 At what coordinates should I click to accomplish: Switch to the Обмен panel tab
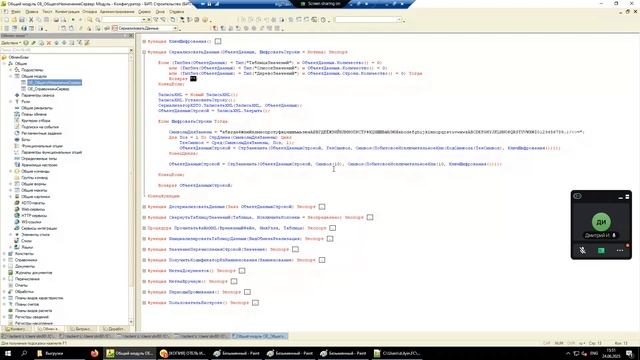click(x=49, y=329)
